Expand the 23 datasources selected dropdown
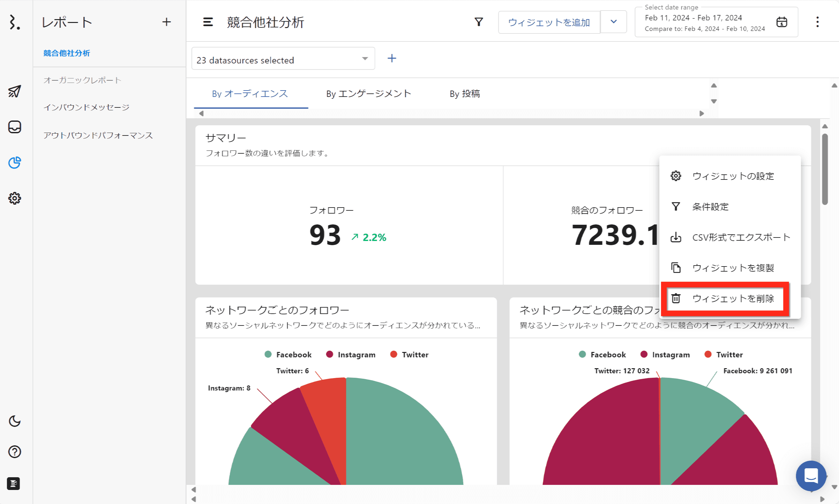The width and height of the screenshot is (839, 504). point(283,59)
